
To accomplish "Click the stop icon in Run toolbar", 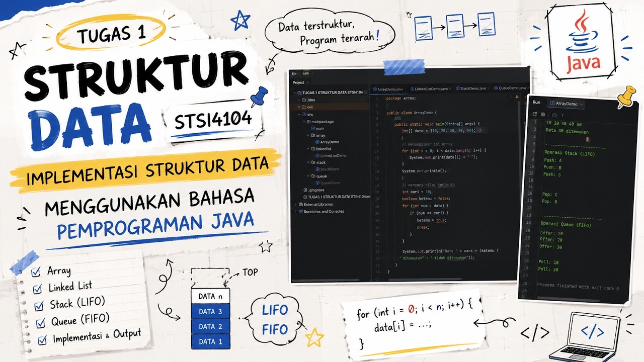I will [543, 114].
